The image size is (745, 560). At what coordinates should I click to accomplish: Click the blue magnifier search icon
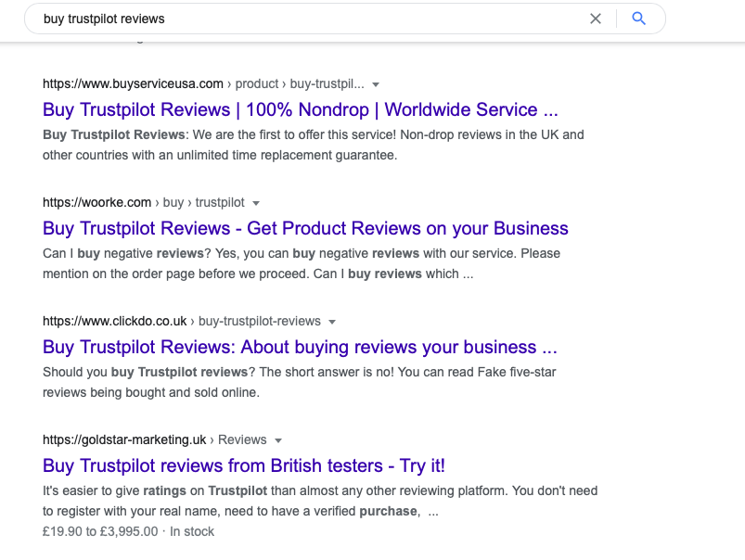click(639, 19)
